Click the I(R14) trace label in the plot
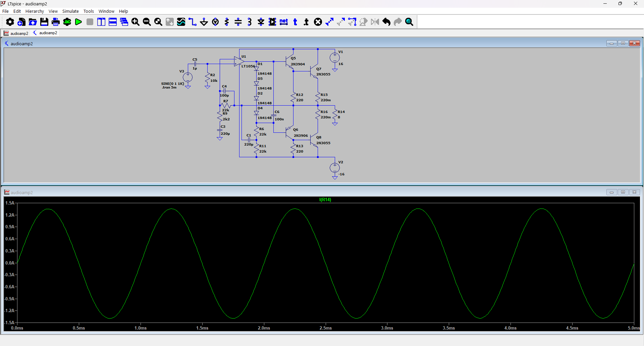Image resolution: width=644 pixels, height=346 pixels. [x=325, y=199]
